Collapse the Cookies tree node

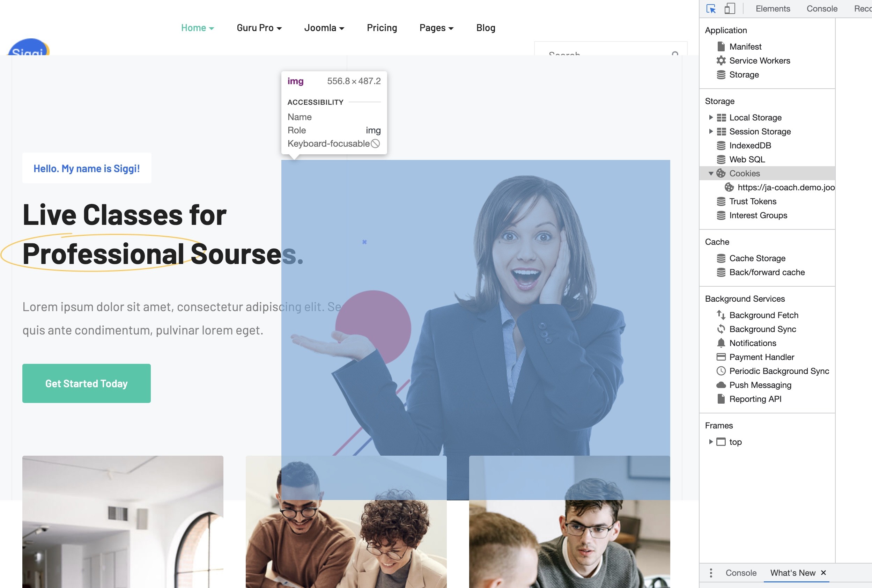[710, 173]
